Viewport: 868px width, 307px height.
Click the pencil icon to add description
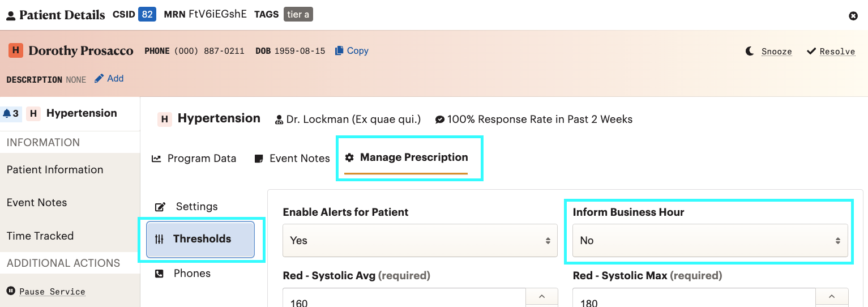pos(99,79)
